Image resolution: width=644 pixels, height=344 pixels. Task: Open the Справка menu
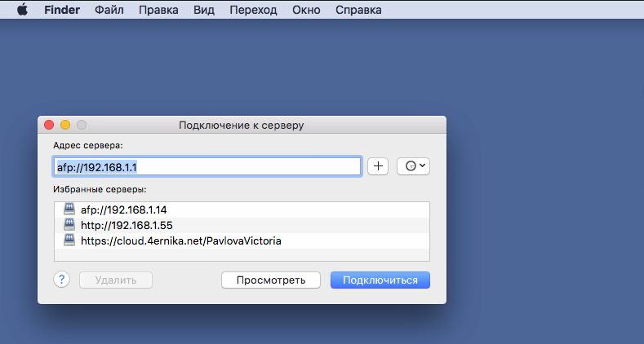point(358,11)
